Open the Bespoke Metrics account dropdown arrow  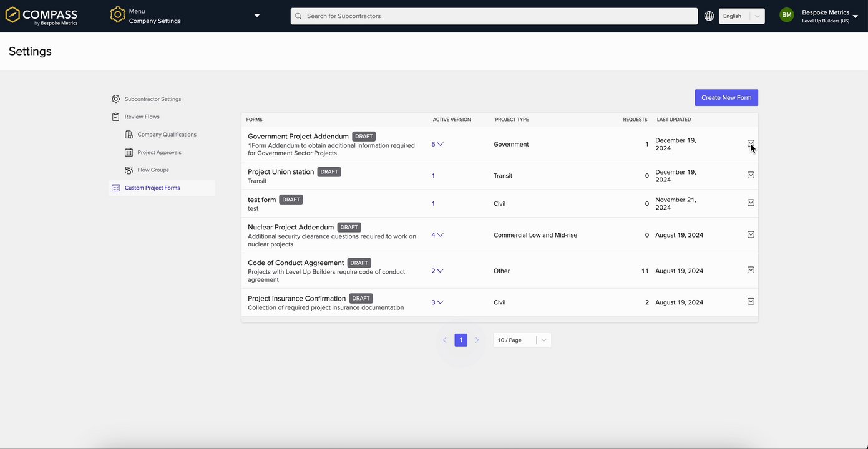855,17
